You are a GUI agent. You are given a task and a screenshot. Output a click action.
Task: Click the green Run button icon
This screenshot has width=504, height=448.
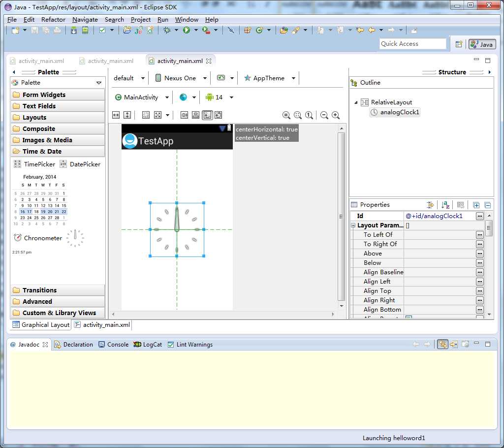[187, 30]
